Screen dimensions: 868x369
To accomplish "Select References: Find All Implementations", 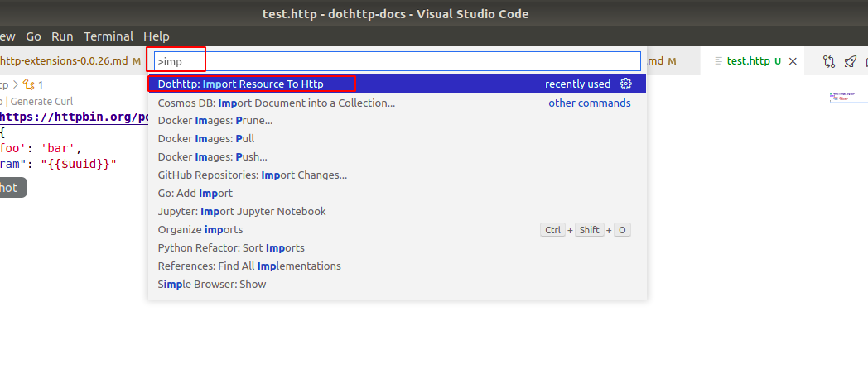I will [x=397, y=266].
